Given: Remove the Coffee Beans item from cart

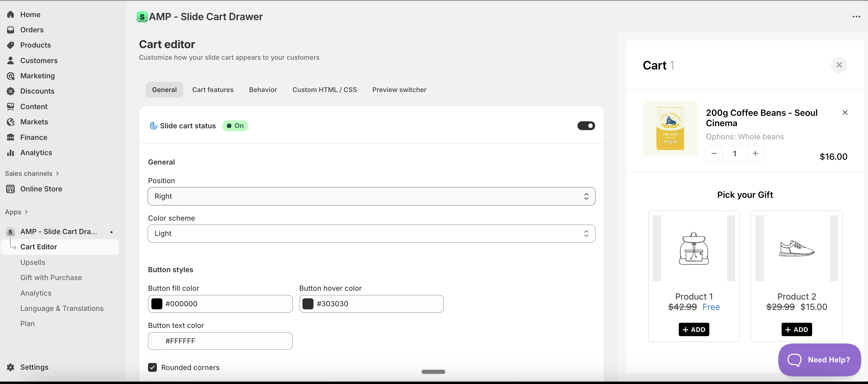Looking at the screenshot, I should [x=845, y=112].
